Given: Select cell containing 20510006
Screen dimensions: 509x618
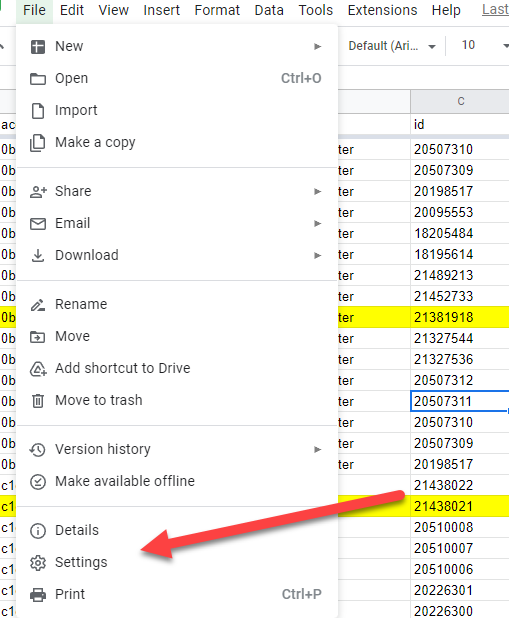Looking at the screenshot, I should [460, 569].
